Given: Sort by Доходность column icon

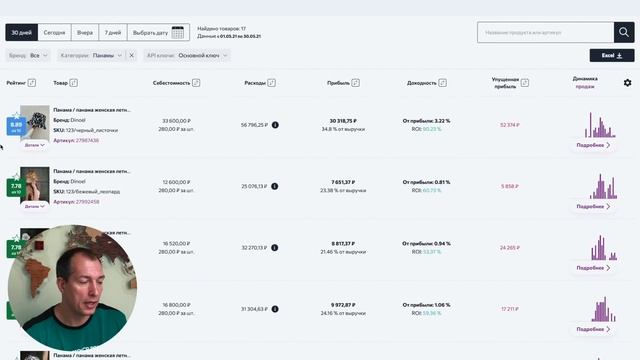Looking at the screenshot, I should [442, 83].
